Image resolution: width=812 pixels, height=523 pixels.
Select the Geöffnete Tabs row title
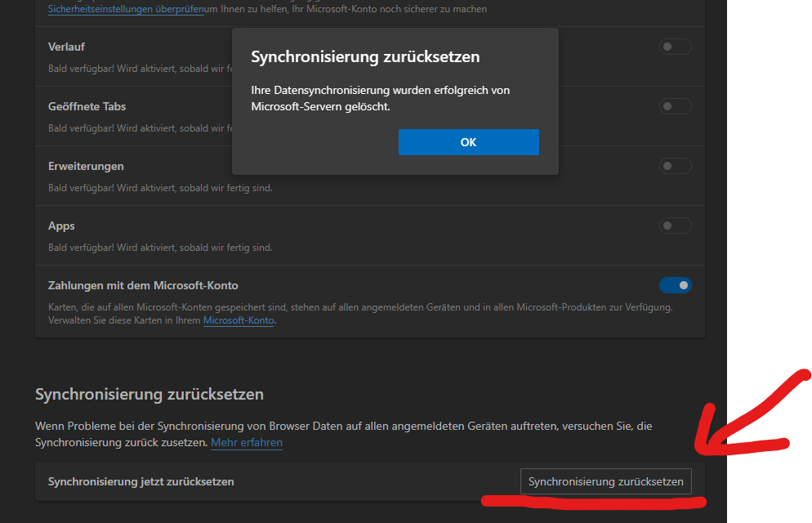87,106
